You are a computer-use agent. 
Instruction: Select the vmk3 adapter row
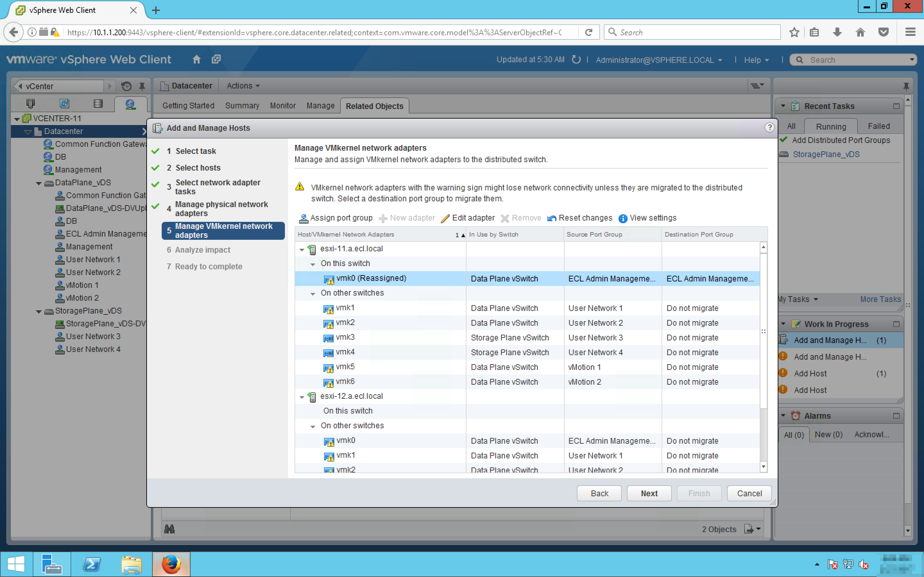pyautogui.click(x=345, y=337)
